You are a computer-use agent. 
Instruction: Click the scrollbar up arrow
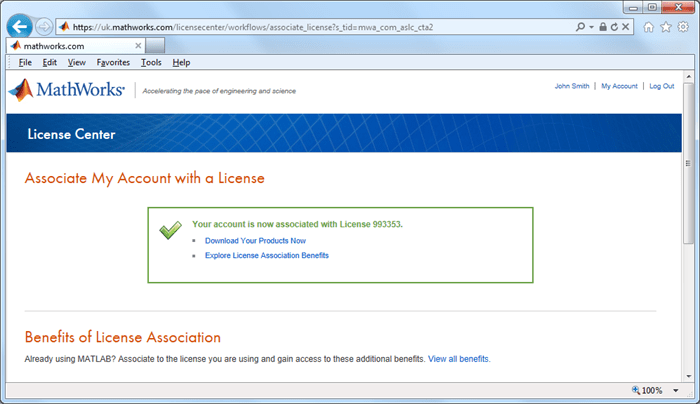(688, 77)
